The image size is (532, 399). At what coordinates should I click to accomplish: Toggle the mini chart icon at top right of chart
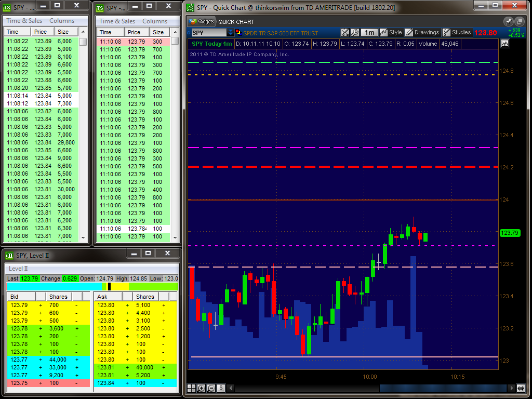click(x=505, y=44)
